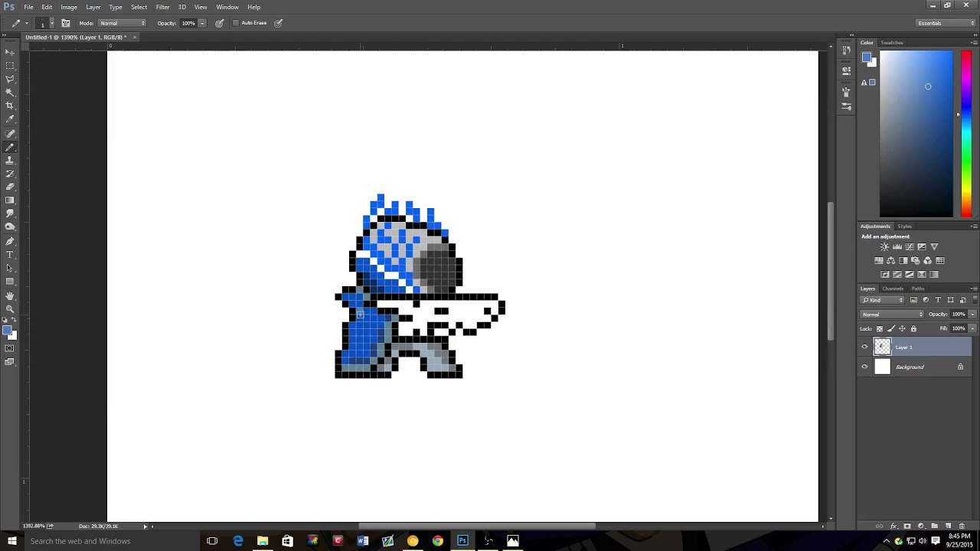Toggle lock image pixels brush icon
980x551 pixels.
click(x=891, y=329)
